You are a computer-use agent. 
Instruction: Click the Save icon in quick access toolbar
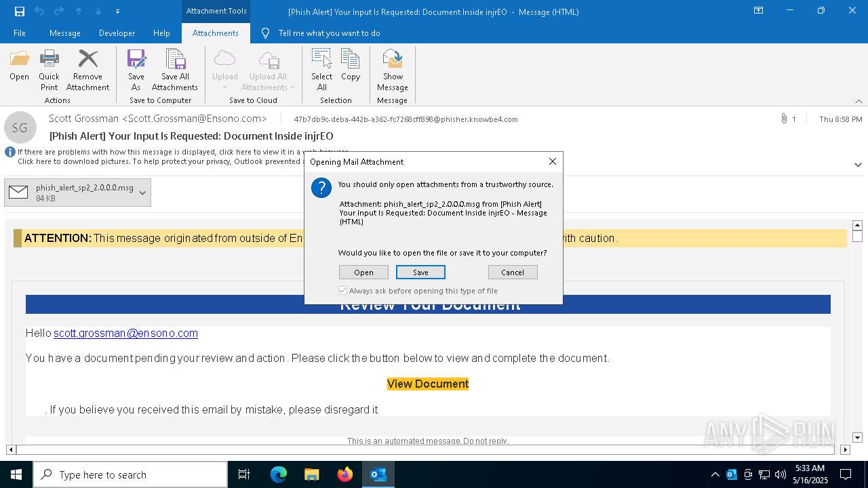(x=19, y=12)
